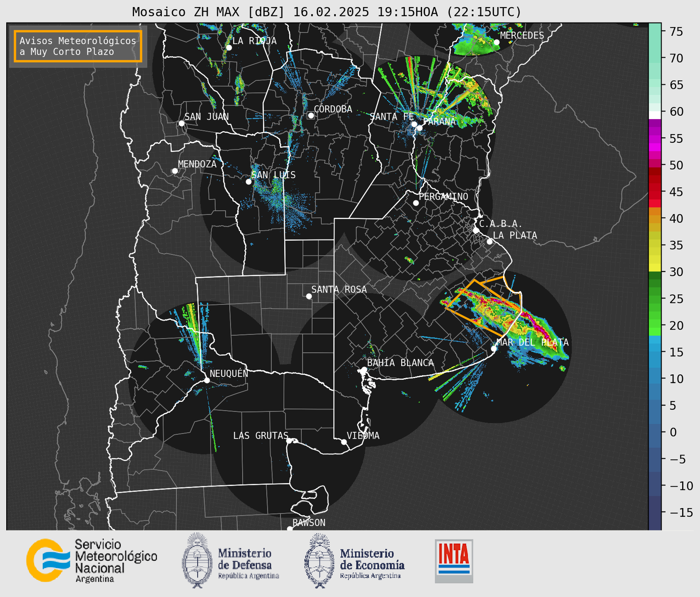
Task: Click the yellow 30 dBZ color on scale
Action: [655, 267]
